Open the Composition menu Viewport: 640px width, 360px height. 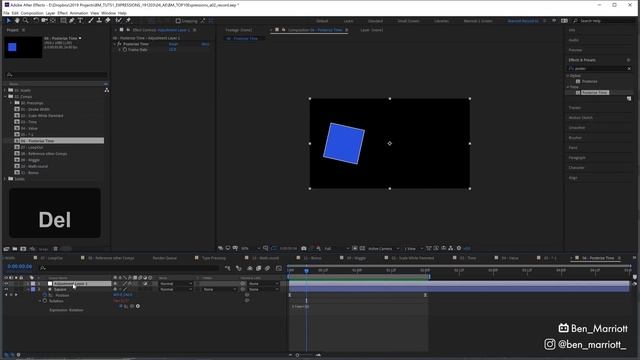[x=32, y=13]
